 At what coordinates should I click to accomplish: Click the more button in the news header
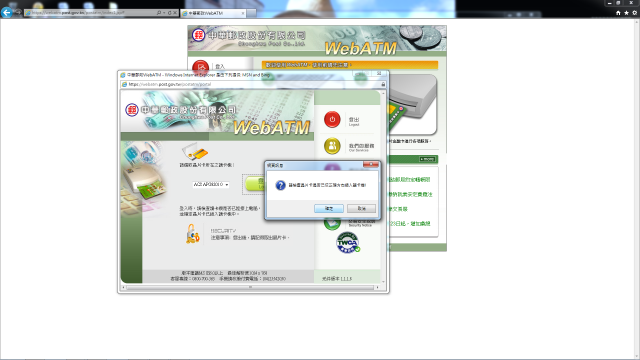(x=427, y=159)
